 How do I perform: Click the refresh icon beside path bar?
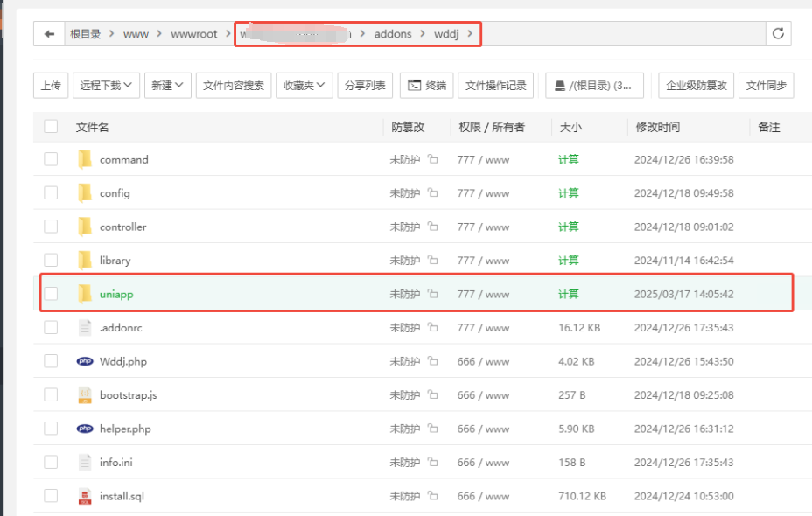(778, 34)
